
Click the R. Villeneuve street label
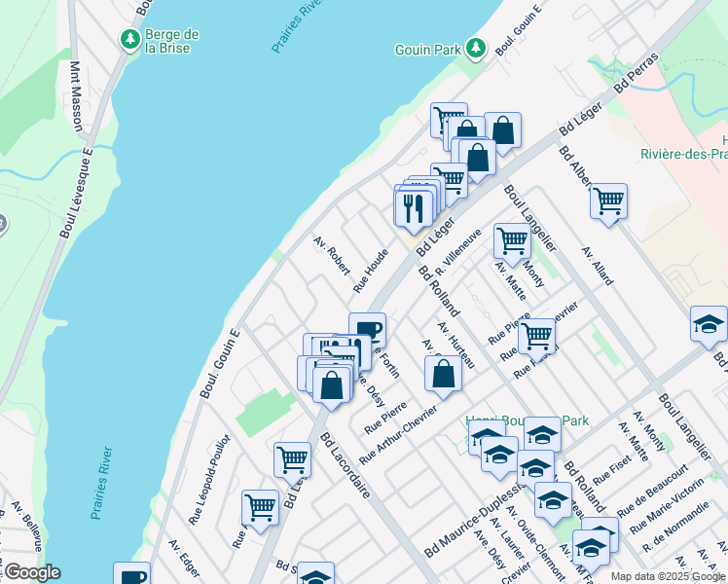[458, 251]
